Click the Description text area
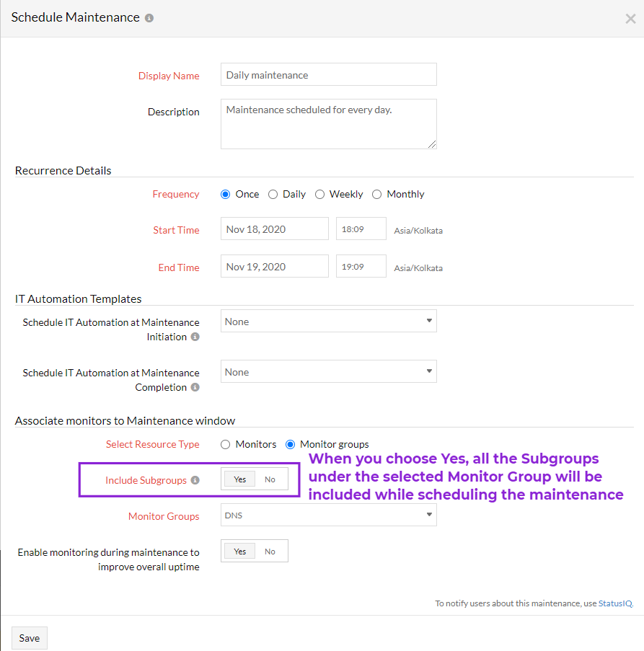This screenshot has width=644, height=651. pyautogui.click(x=328, y=124)
